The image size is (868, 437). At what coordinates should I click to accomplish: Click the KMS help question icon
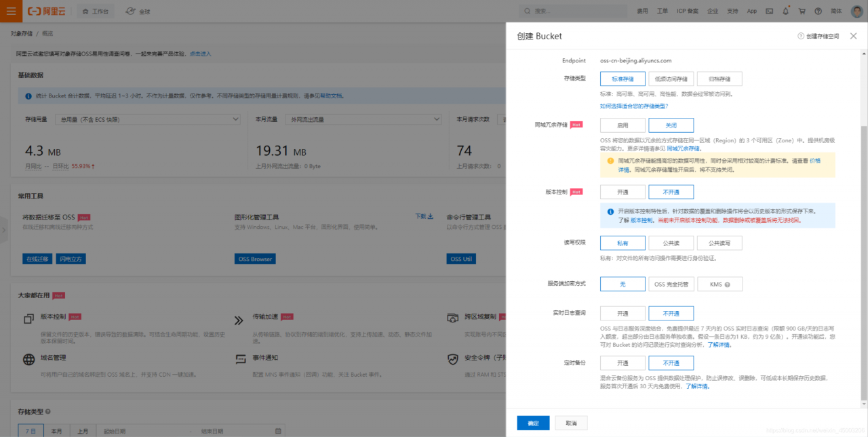coord(727,285)
